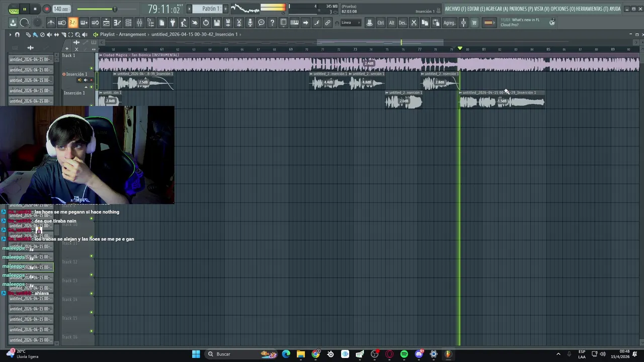The image size is (644, 362).
Task: Switch SONG/PAT playback mode
Action: tap(14, 9)
